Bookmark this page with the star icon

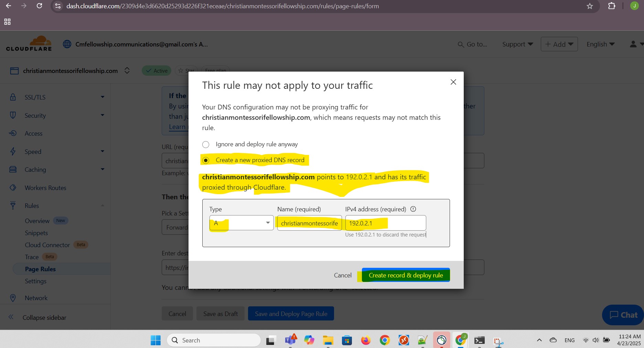pos(590,6)
